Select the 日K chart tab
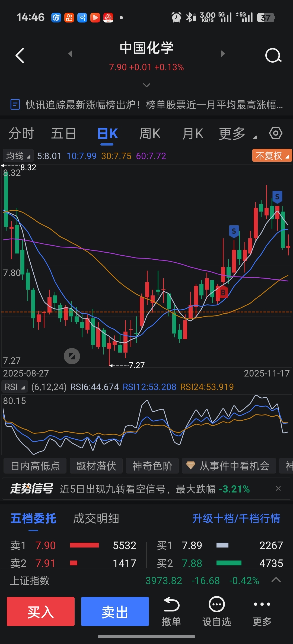The image size is (293, 644). [x=108, y=133]
